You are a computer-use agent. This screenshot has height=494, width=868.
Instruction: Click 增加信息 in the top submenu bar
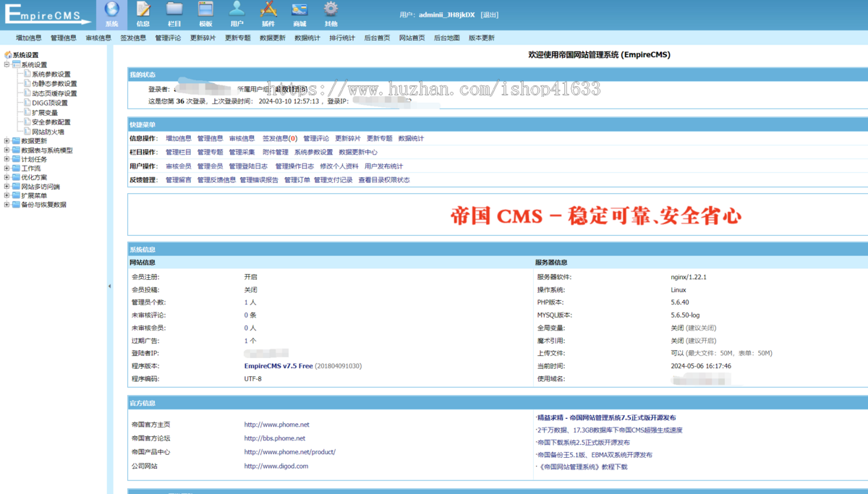29,38
